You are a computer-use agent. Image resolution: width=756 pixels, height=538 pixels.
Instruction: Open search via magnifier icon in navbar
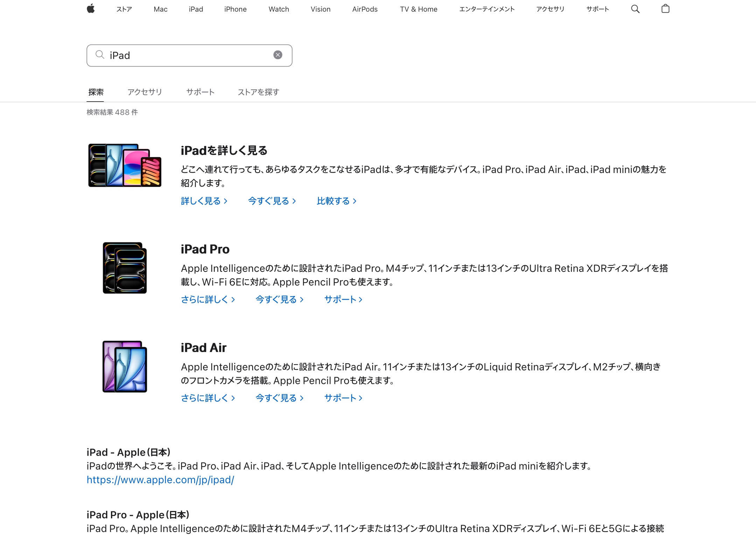tap(635, 9)
